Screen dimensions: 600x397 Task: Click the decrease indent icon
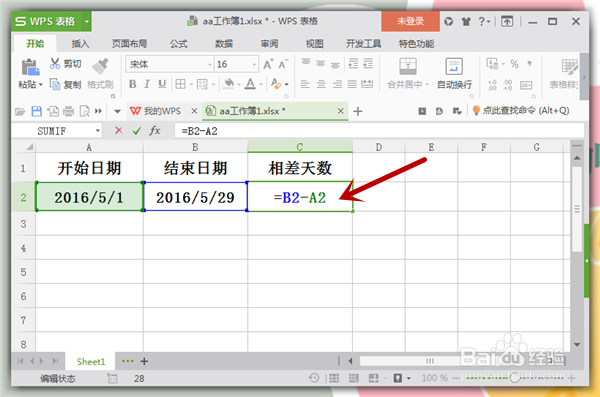coord(353,63)
